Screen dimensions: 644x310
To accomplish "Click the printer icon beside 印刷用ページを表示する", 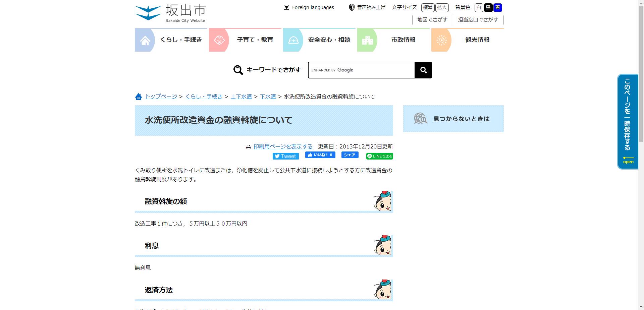I will point(248,146).
